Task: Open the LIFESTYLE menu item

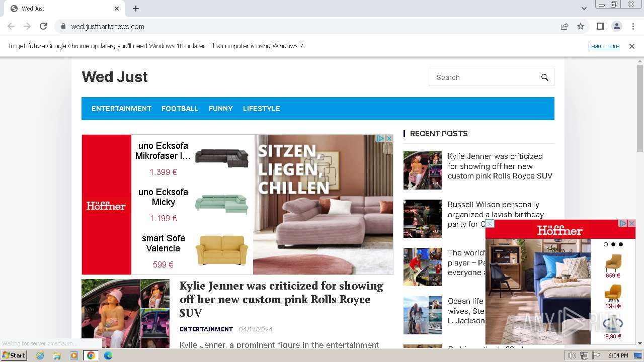Action: (x=262, y=109)
